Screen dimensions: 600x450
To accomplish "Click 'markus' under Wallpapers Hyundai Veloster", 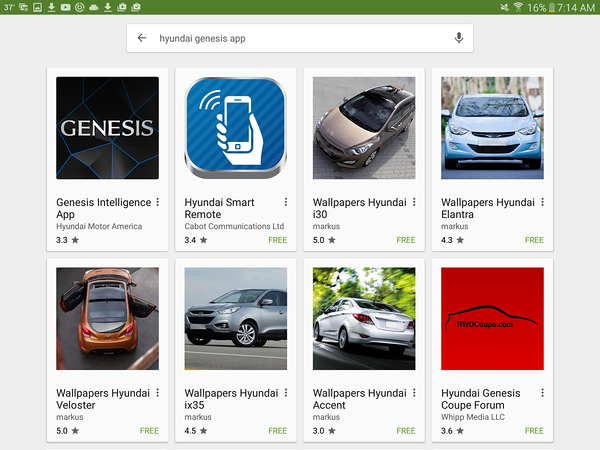I will click(x=70, y=417).
